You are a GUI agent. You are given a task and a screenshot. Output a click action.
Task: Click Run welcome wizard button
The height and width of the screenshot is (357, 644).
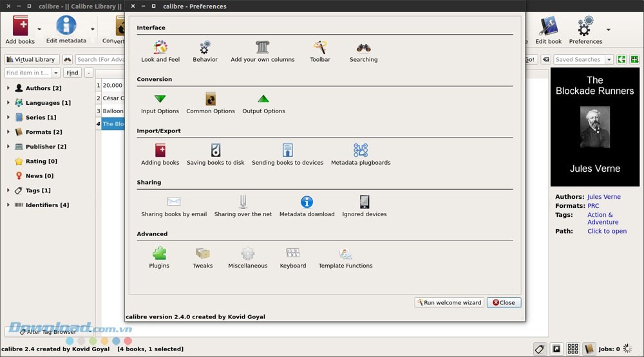[x=449, y=302]
